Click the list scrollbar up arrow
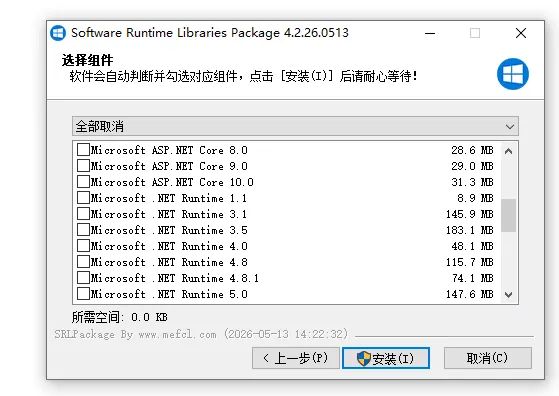 [x=509, y=151]
